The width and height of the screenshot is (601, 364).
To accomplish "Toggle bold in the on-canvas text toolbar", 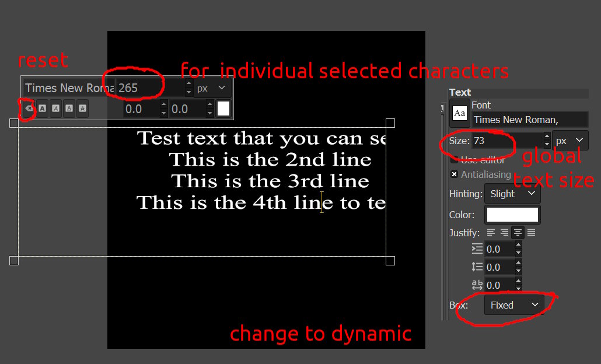I will coord(43,108).
